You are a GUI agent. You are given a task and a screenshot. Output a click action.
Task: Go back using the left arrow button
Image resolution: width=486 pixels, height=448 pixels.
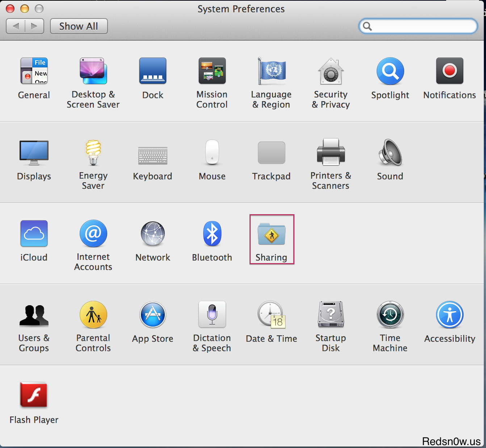point(16,26)
